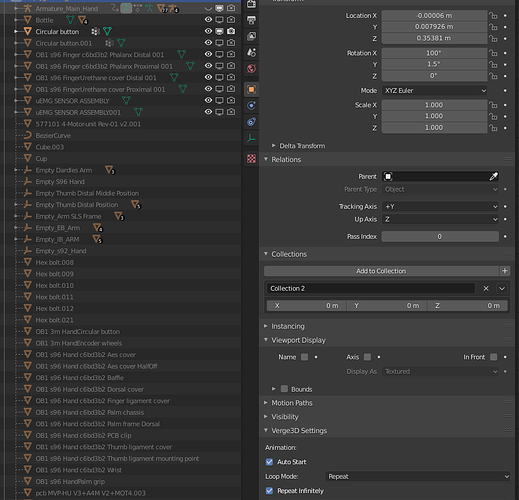519x500 pixels.
Task: Click the Rotation X 100° field
Action: (434, 53)
